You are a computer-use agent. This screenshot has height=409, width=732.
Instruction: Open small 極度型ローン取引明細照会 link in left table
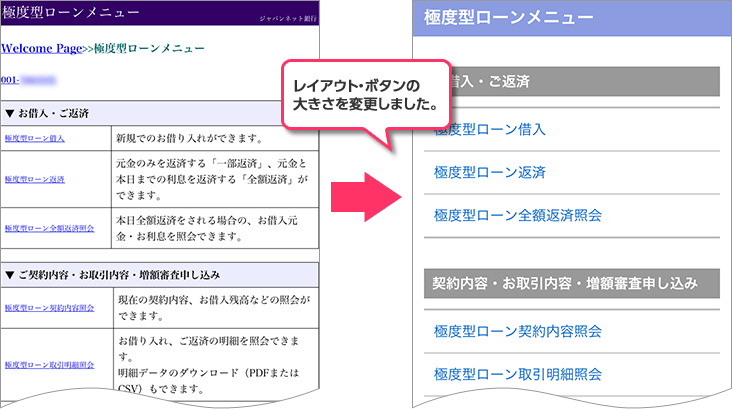click(x=49, y=366)
